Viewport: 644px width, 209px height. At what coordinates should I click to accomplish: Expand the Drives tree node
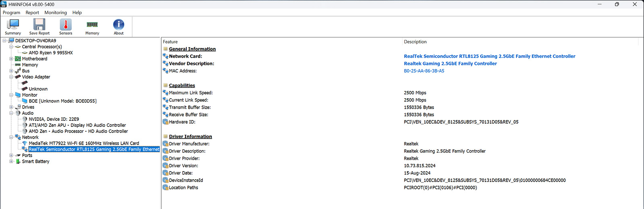pyautogui.click(x=11, y=107)
